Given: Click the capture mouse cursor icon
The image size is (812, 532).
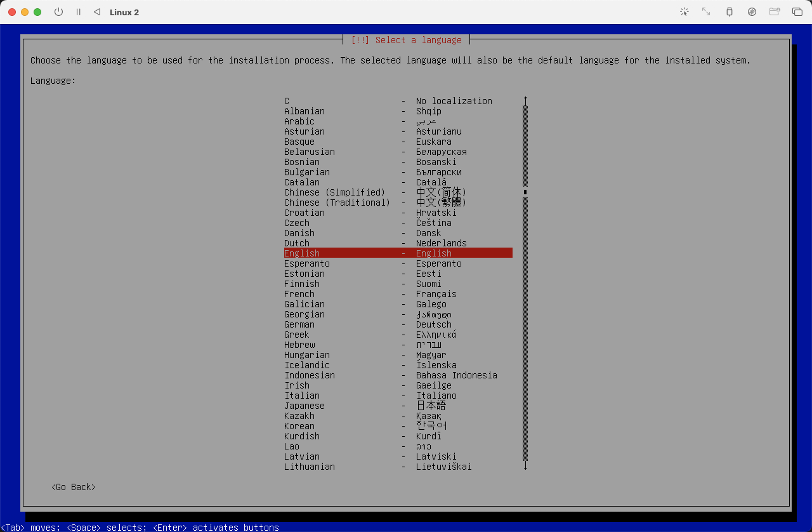Looking at the screenshot, I should click(x=684, y=11).
